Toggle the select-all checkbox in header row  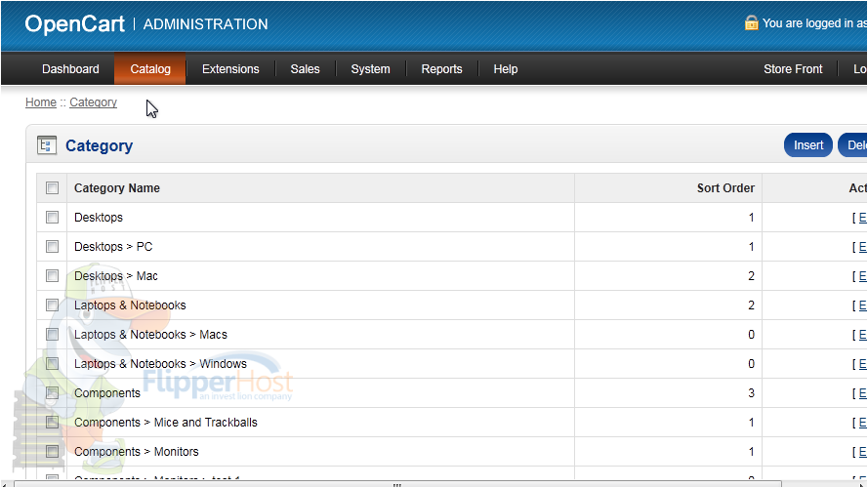(x=52, y=188)
